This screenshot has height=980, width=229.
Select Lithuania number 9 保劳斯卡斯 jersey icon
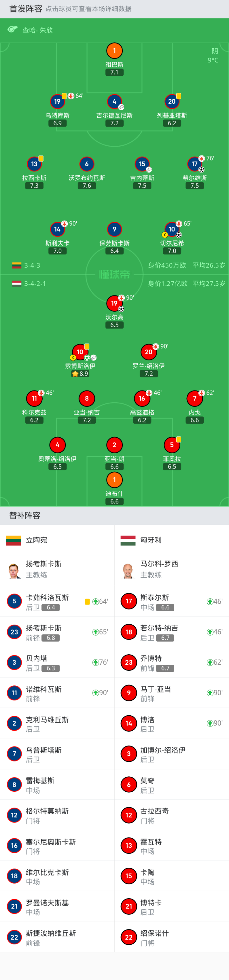(114, 229)
